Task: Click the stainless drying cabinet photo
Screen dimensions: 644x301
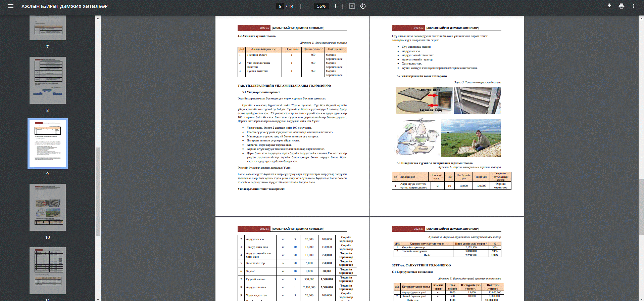Action: (477, 100)
